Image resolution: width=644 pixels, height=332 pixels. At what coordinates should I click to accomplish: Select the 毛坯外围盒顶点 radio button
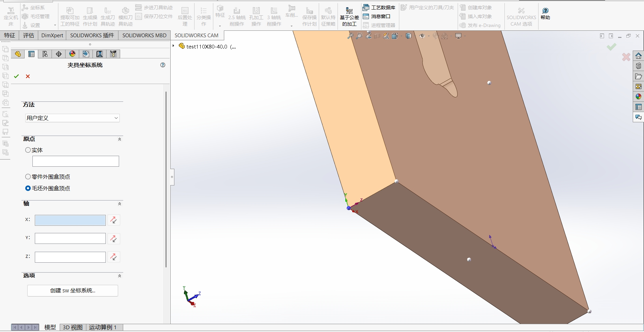pyautogui.click(x=28, y=188)
